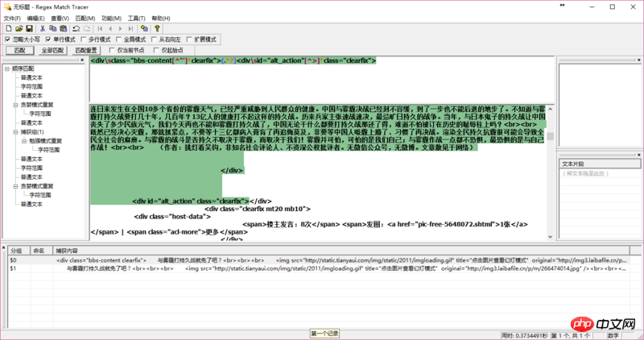Screen dimensions: 644x340
Task: Go to the next match record icon
Action: coord(120,28)
